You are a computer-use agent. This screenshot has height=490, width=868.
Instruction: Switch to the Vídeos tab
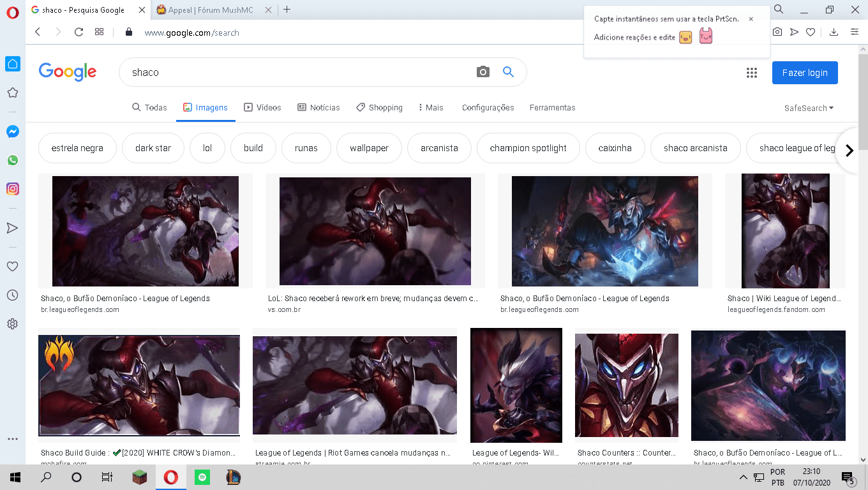pos(262,108)
